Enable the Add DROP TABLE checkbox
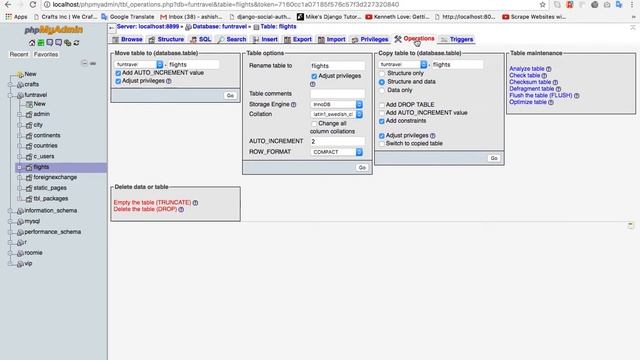640x360 pixels. pos(382,105)
